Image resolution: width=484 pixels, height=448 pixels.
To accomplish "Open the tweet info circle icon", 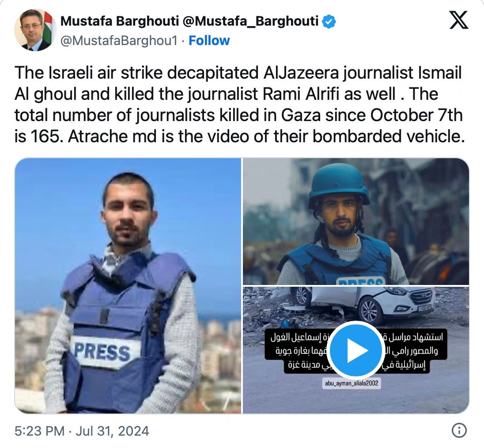I will pyautogui.click(x=459, y=430).
